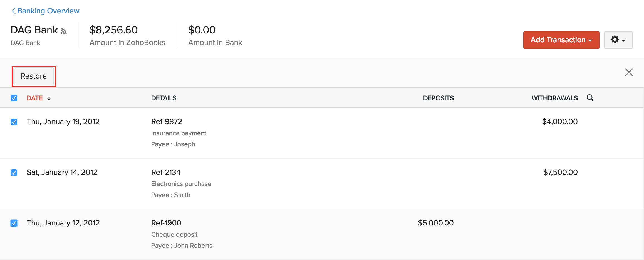Image resolution: width=644 pixels, height=260 pixels.
Task: Open the Add Transaction dropdown menu
Action: [x=561, y=40]
